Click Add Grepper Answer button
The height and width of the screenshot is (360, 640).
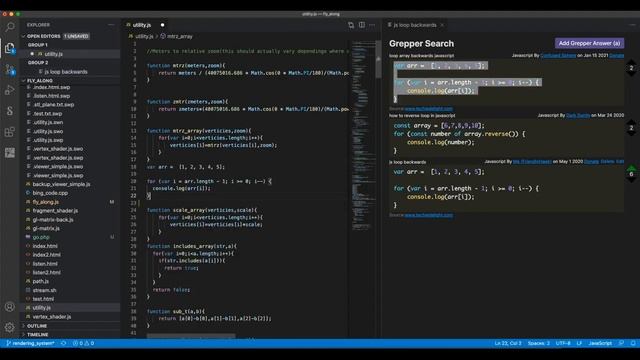tap(589, 43)
